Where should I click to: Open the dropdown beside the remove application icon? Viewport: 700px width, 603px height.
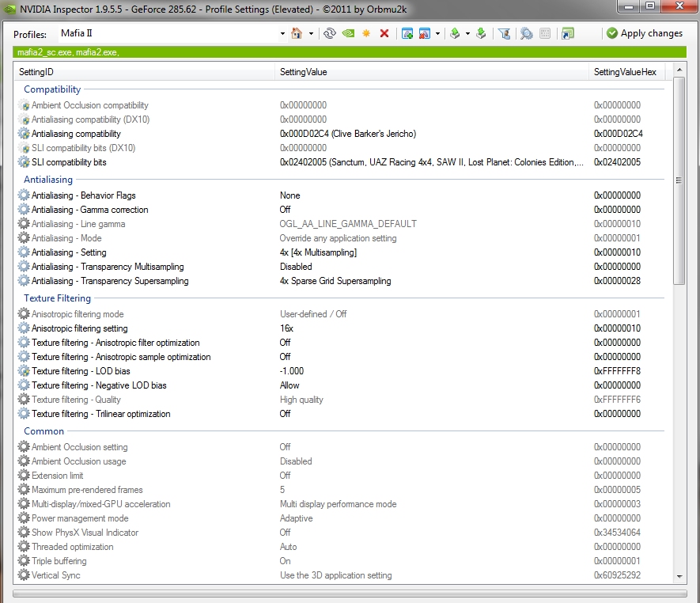(437, 33)
